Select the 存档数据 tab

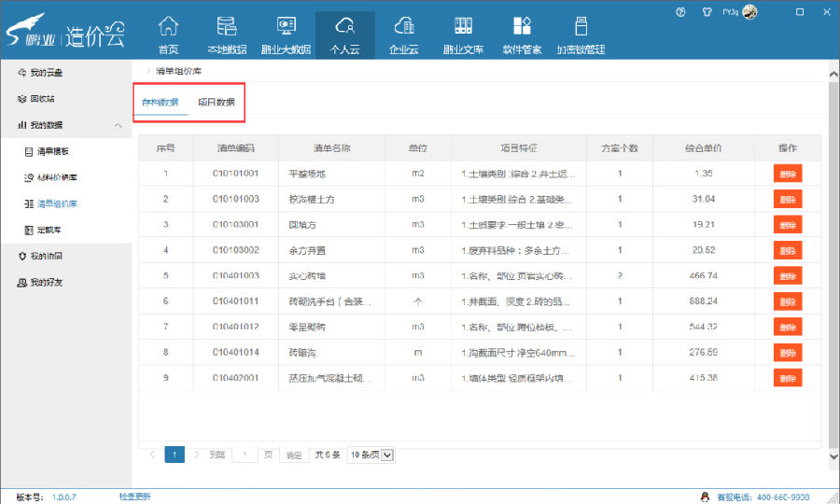coord(160,103)
